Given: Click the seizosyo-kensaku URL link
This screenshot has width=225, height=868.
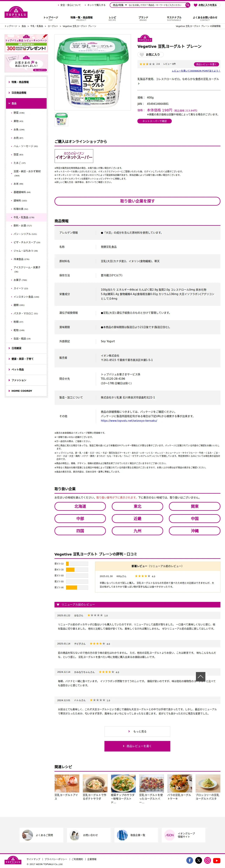Looking at the screenshot, I should click(x=129, y=420).
